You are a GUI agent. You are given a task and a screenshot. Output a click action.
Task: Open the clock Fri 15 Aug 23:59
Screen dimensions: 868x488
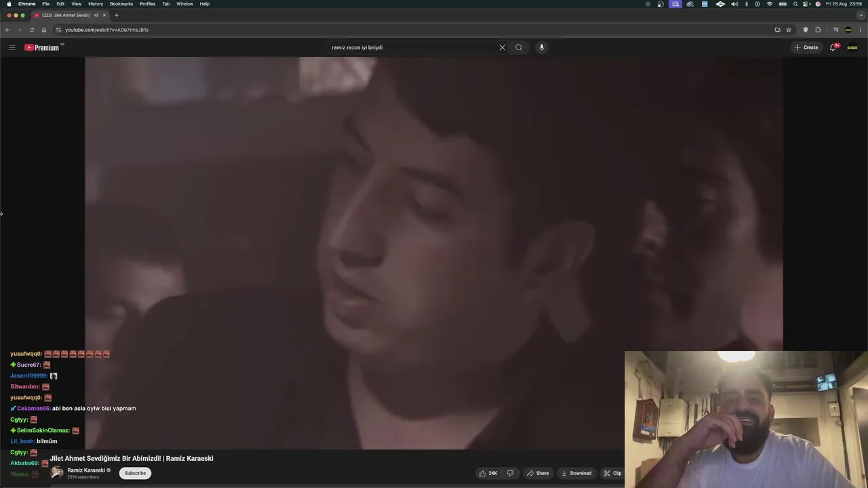pyautogui.click(x=844, y=4)
